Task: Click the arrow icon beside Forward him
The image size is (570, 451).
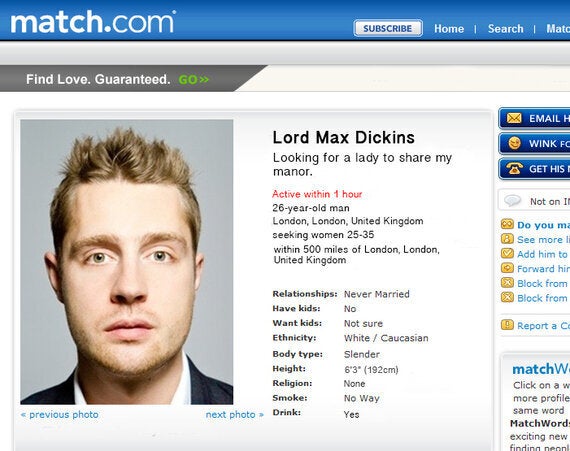Action: pyautogui.click(x=507, y=268)
